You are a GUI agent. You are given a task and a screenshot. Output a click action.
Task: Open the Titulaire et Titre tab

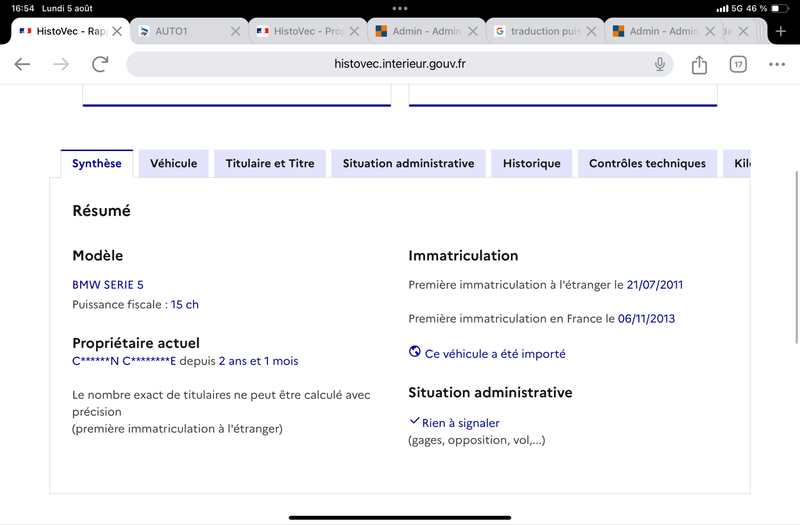[270, 163]
